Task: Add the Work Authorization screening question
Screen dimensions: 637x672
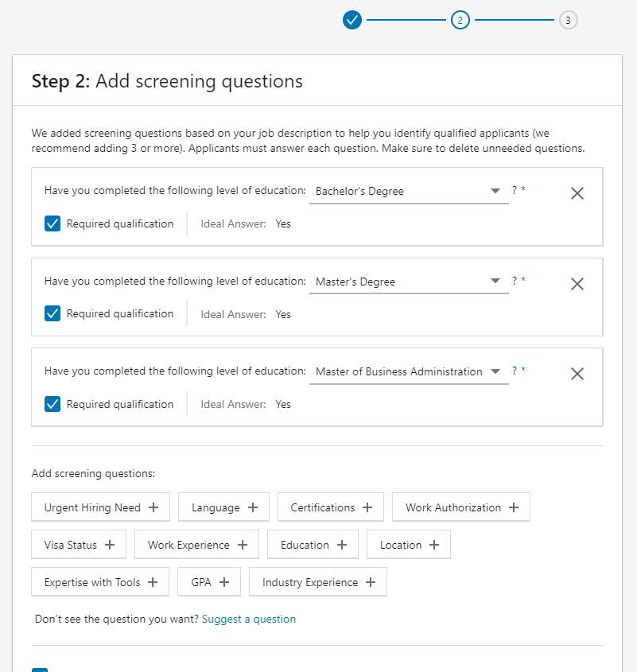Action: click(460, 507)
